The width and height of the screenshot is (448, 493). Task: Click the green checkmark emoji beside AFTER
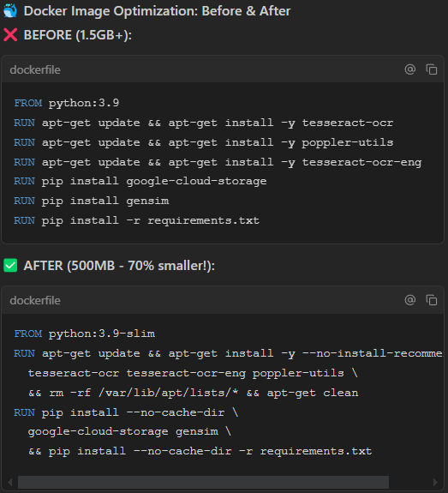point(10,266)
